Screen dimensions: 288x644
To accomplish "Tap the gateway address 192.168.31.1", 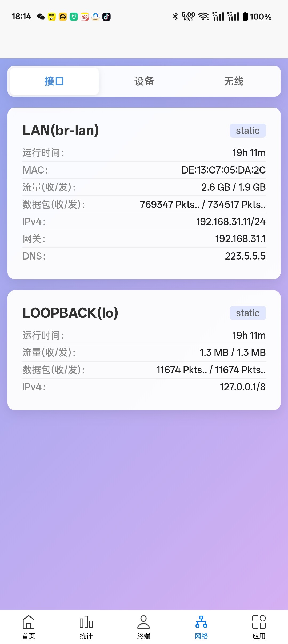I will tap(240, 239).
